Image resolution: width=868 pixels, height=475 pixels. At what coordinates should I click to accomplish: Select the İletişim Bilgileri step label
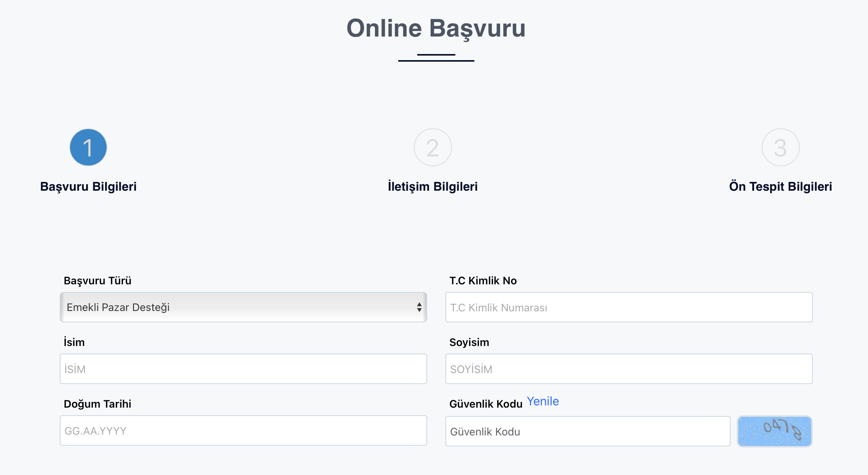point(432,186)
